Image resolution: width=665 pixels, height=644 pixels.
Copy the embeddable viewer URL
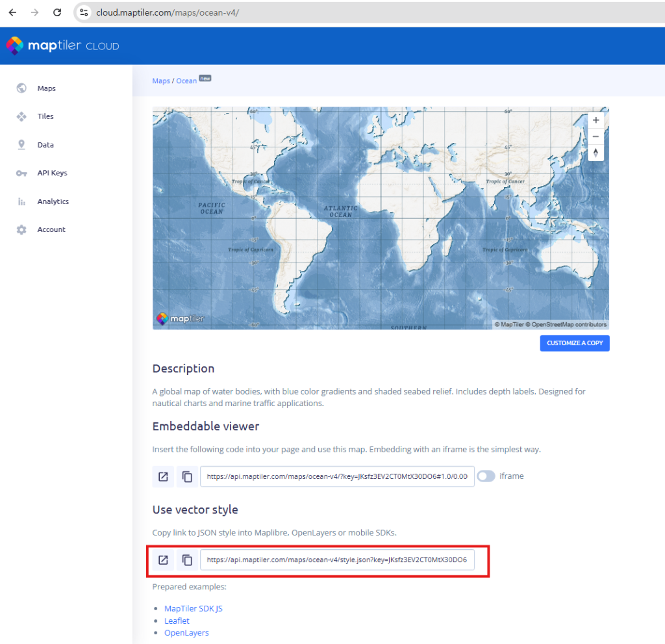[x=187, y=476]
